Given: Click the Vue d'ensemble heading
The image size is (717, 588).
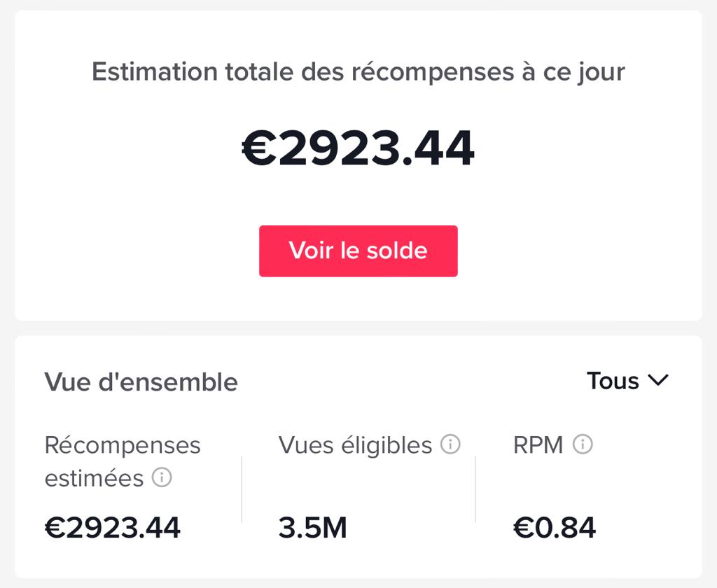Looking at the screenshot, I should click(141, 382).
